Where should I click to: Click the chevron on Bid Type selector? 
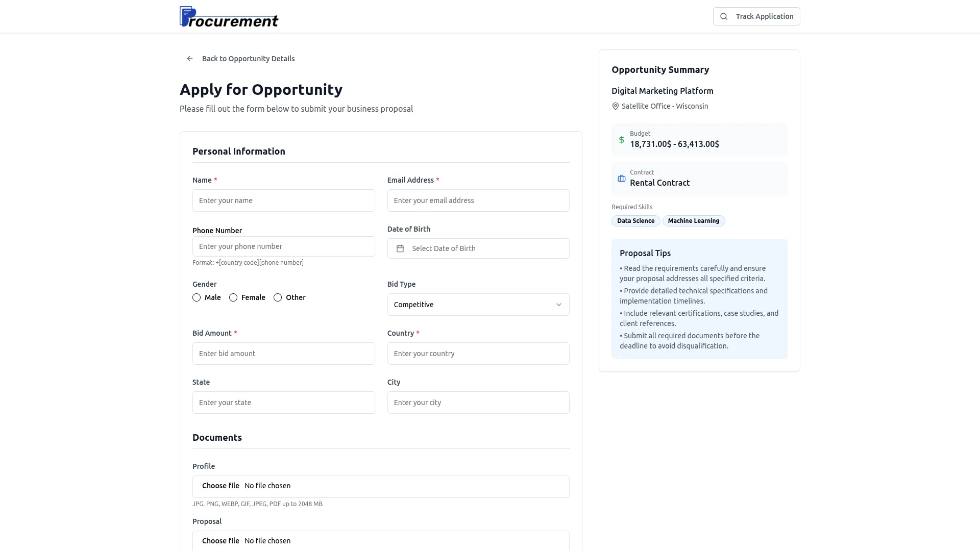pyautogui.click(x=559, y=305)
